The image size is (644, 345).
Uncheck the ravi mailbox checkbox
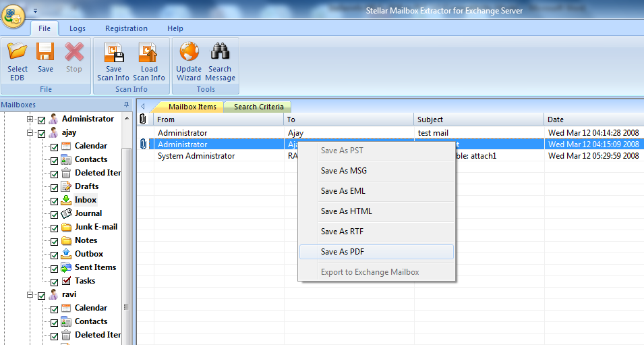[42, 296]
